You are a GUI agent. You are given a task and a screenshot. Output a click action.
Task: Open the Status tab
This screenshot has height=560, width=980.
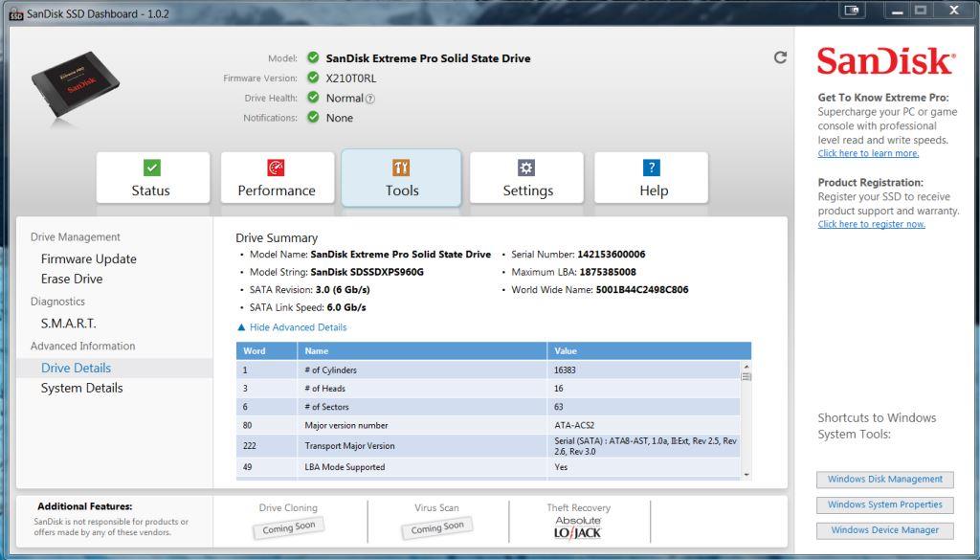point(151,178)
